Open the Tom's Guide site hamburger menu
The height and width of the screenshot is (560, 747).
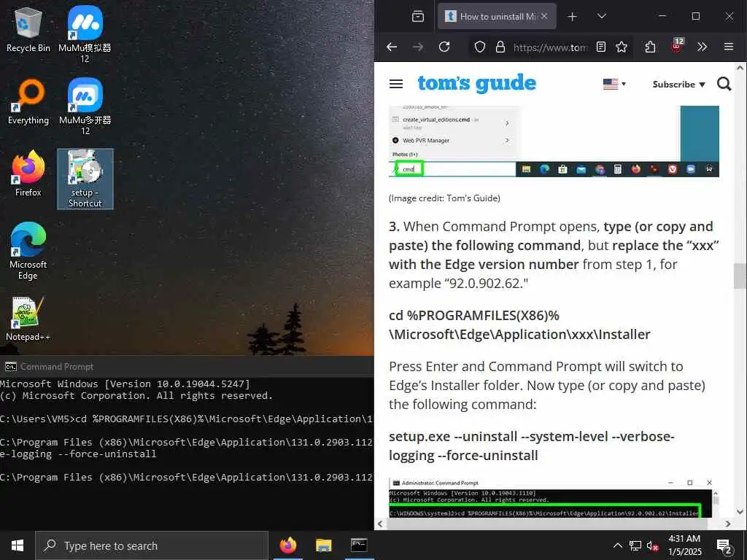click(396, 85)
